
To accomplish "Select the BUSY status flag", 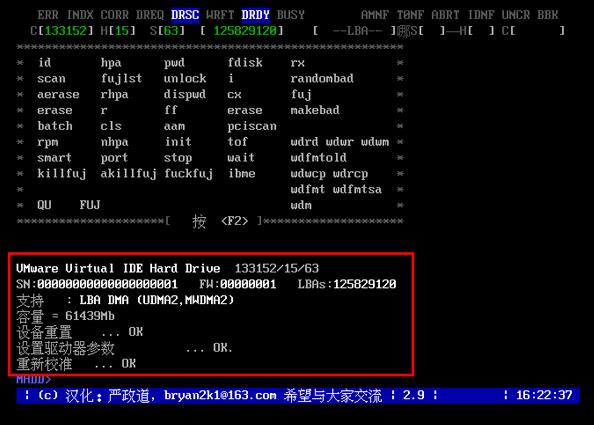I will pyautogui.click(x=291, y=15).
